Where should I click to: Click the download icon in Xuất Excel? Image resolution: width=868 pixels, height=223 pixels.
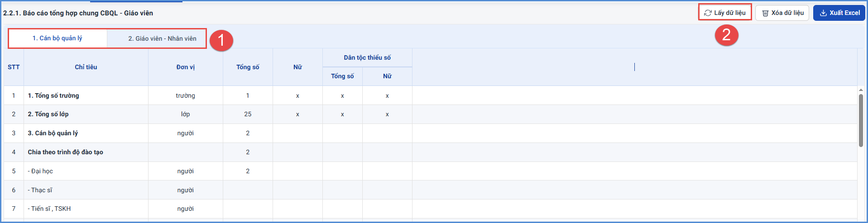point(823,13)
